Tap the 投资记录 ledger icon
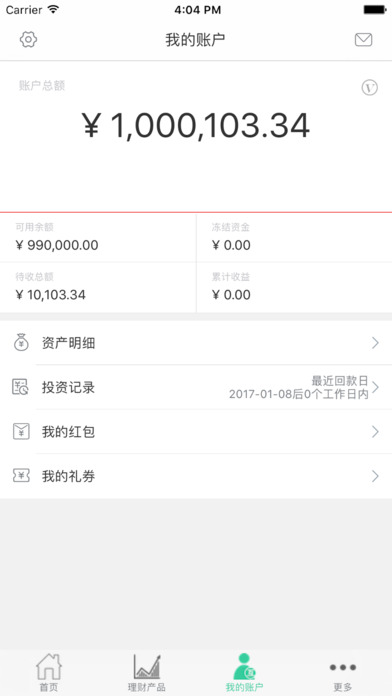 click(20, 387)
